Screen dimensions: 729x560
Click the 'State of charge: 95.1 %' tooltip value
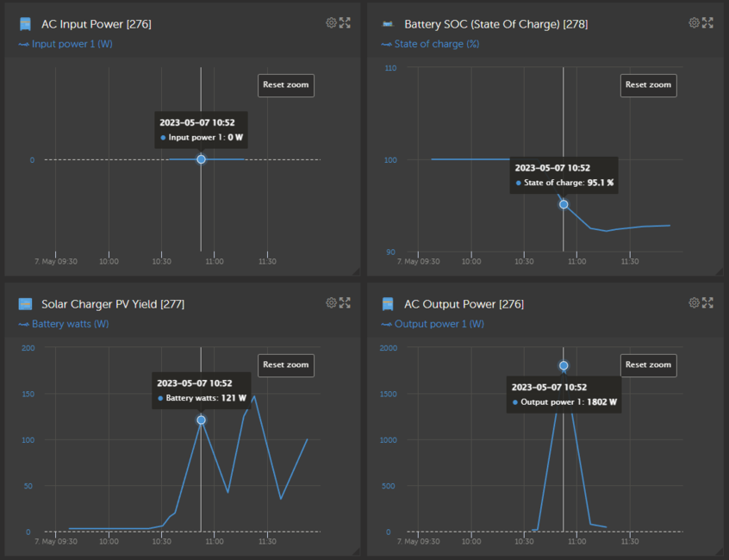click(x=564, y=183)
